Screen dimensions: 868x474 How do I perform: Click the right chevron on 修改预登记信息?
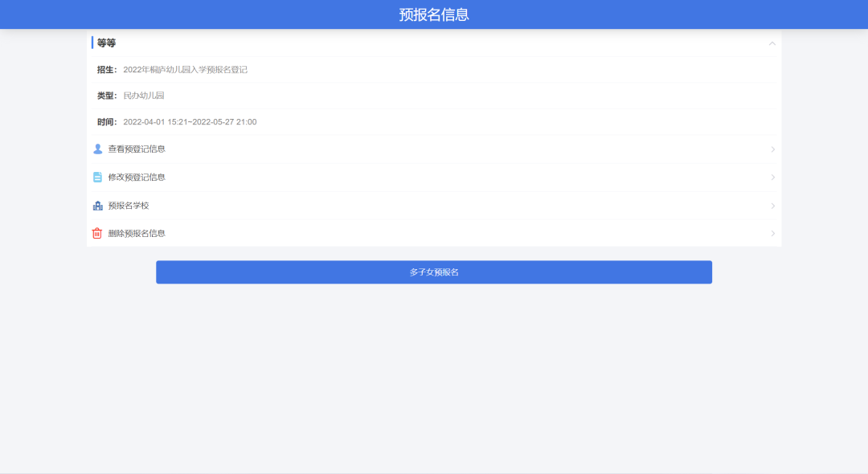coord(773,178)
